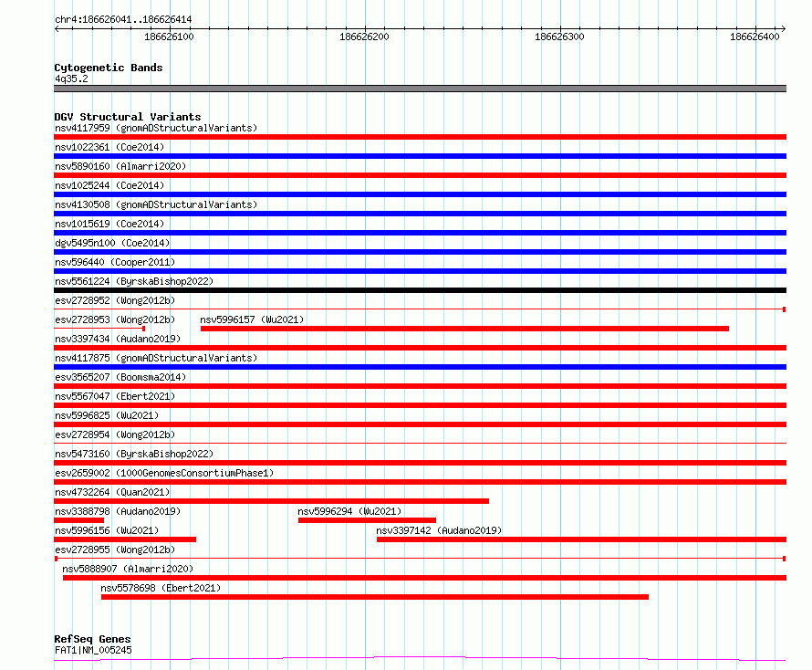Click esv3565207 (Boomsma2014) label
Screen dimensions: 812x670
tap(120, 377)
